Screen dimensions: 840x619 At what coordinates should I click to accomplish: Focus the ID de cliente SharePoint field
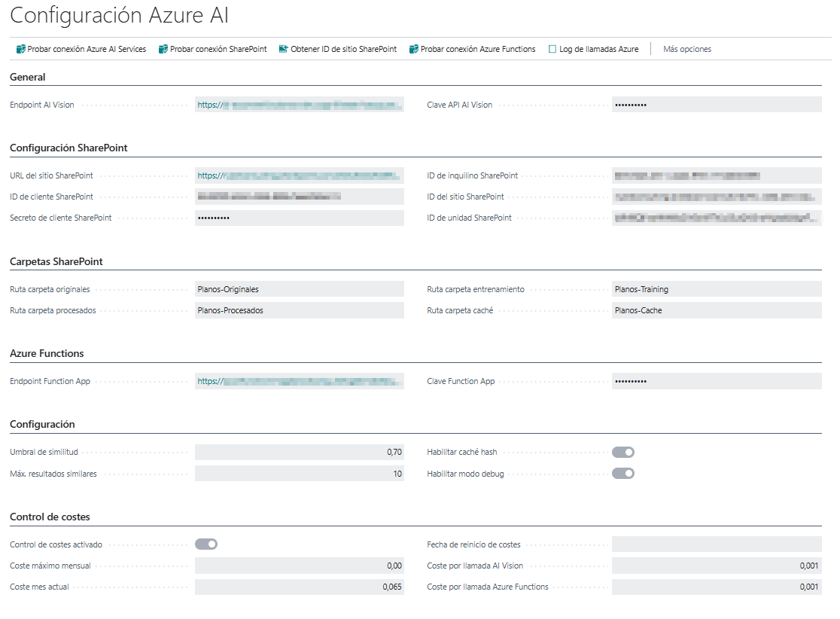[300, 197]
